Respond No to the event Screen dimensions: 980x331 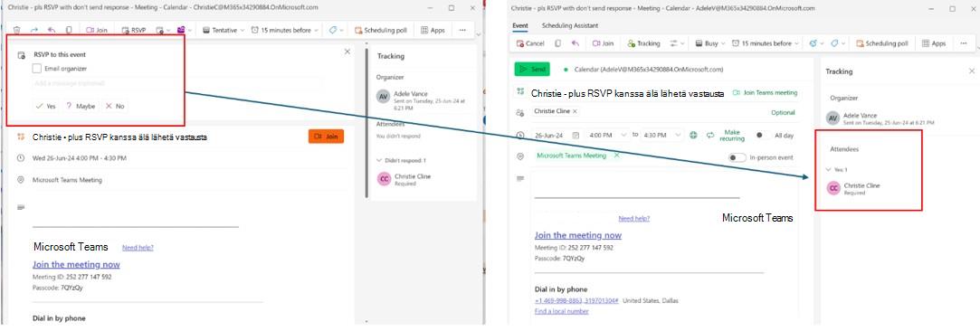pyautogui.click(x=115, y=106)
